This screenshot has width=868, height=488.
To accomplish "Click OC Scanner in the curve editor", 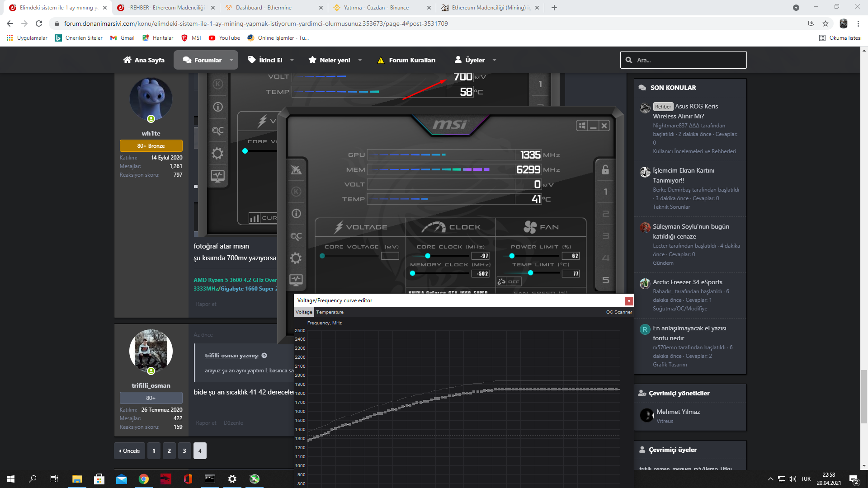I will 619,312.
